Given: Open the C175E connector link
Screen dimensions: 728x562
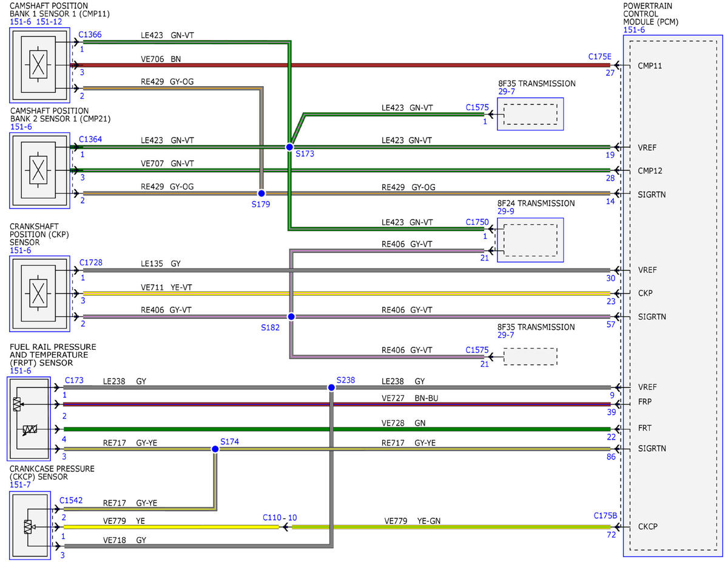Looking at the screenshot, I should (x=599, y=56).
